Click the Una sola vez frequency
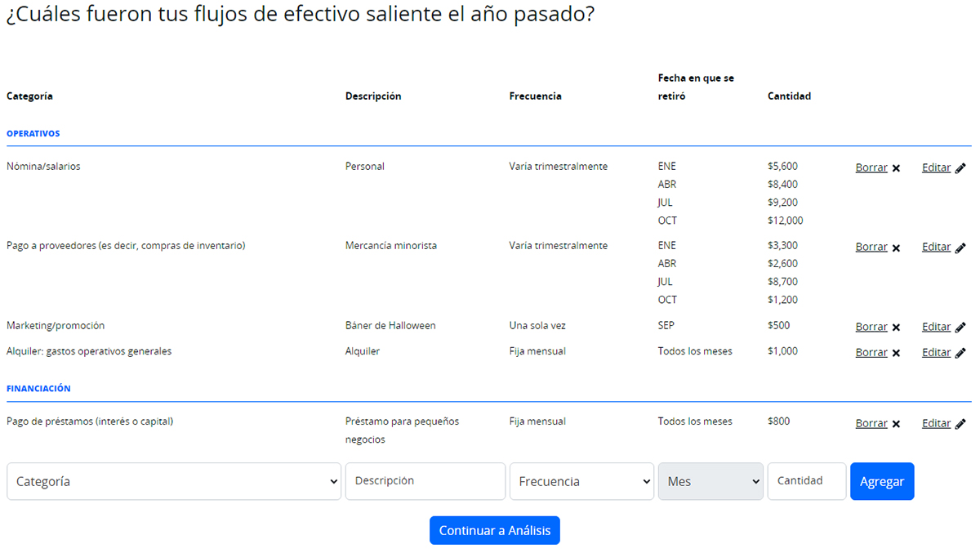The width and height of the screenshot is (980, 553). [537, 326]
